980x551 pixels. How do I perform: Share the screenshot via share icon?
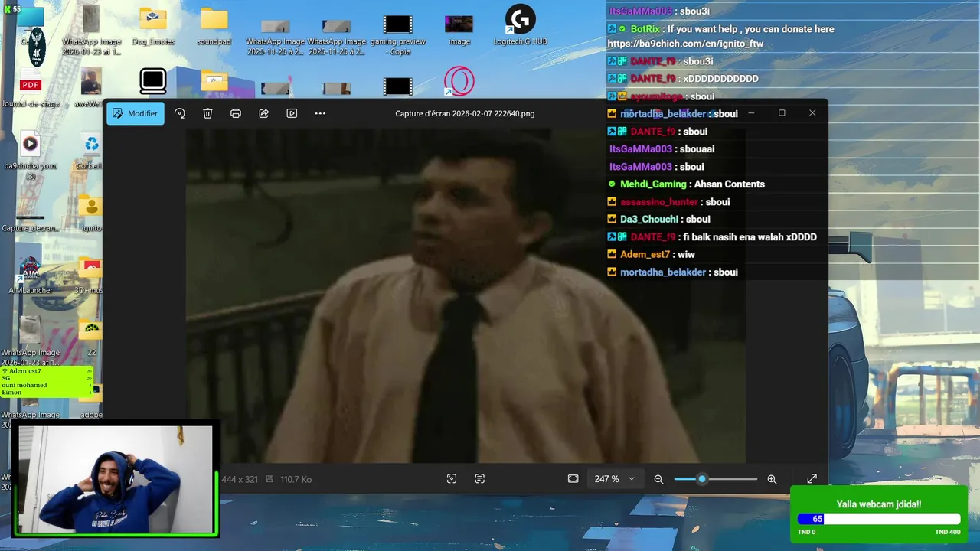(264, 113)
